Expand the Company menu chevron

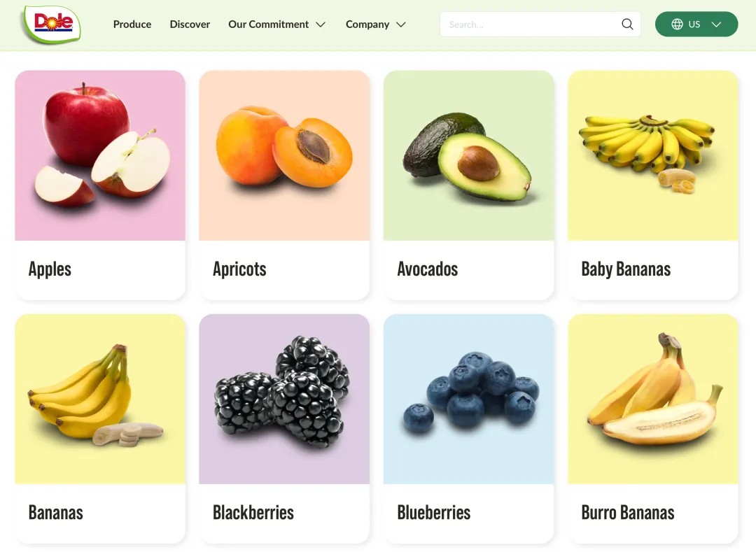(x=400, y=24)
